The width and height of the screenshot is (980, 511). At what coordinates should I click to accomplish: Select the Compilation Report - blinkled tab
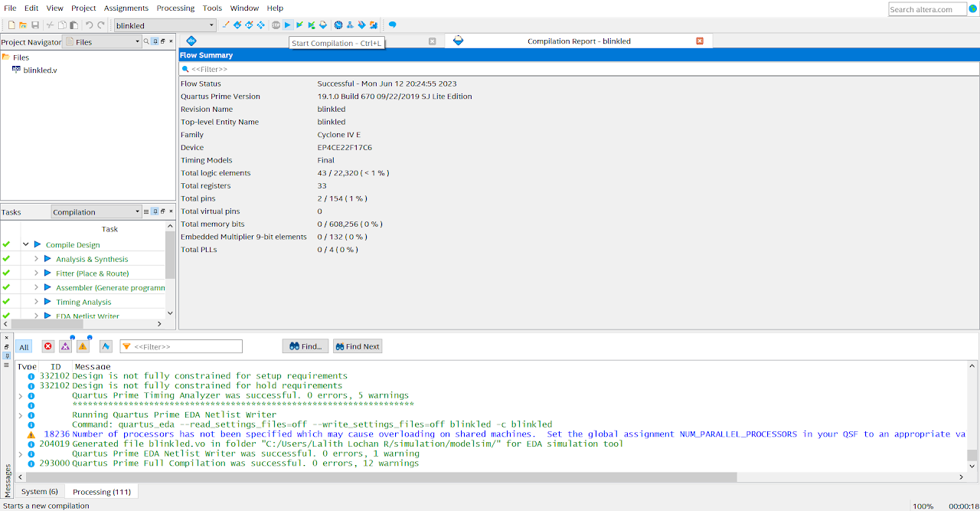579,41
